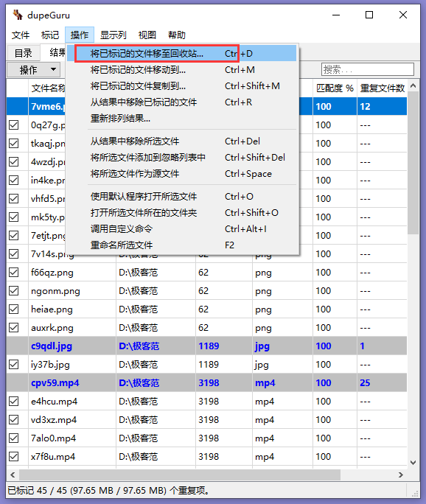Focus the 搜索 search field
The image size is (426, 504).
[x=368, y=69]
